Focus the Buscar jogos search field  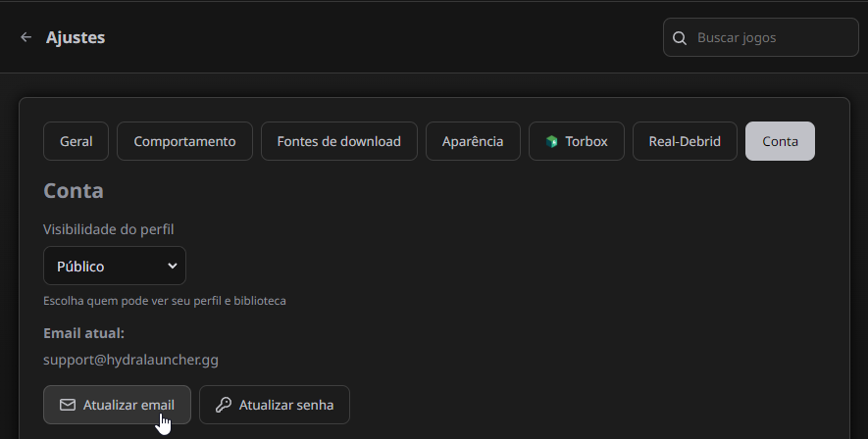coord(761,37)
